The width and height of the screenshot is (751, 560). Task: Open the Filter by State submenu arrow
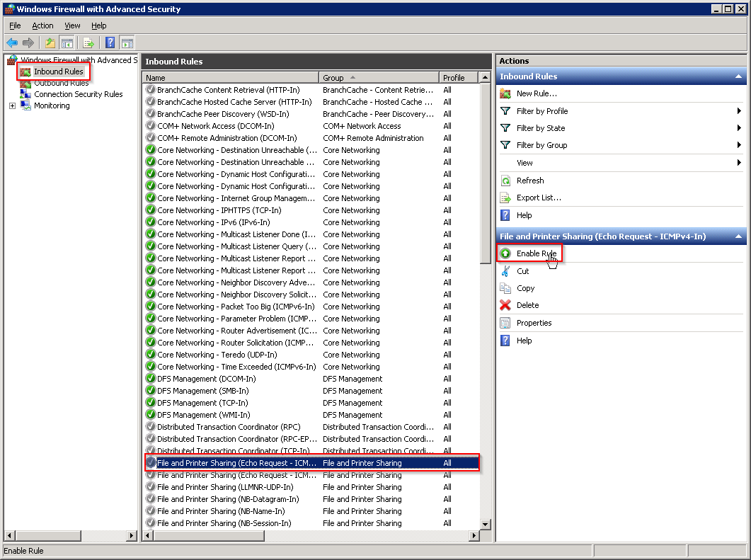click(x=739, y=128)
